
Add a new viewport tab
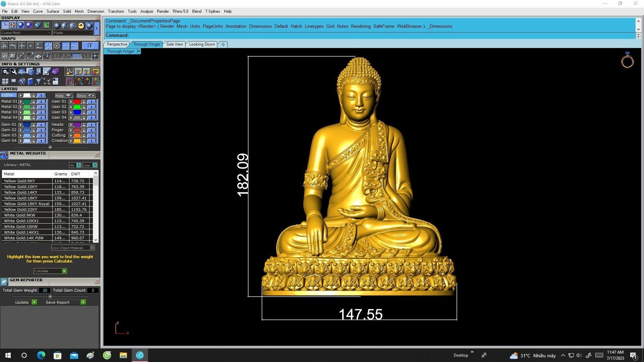click(223, 44)
